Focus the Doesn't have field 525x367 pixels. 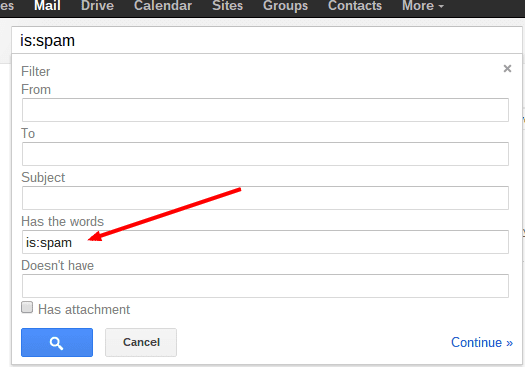point(265,286)
